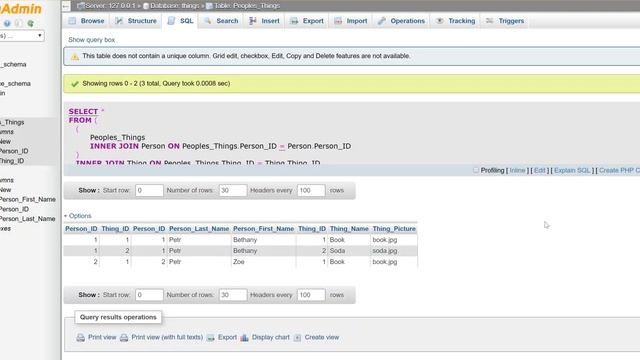Click the document icon beside the help icon

tap(18, 24)
